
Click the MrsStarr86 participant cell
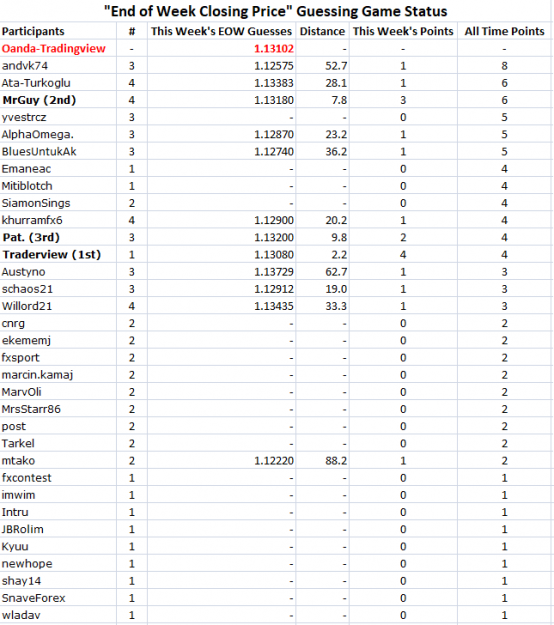tap(31, 409)
